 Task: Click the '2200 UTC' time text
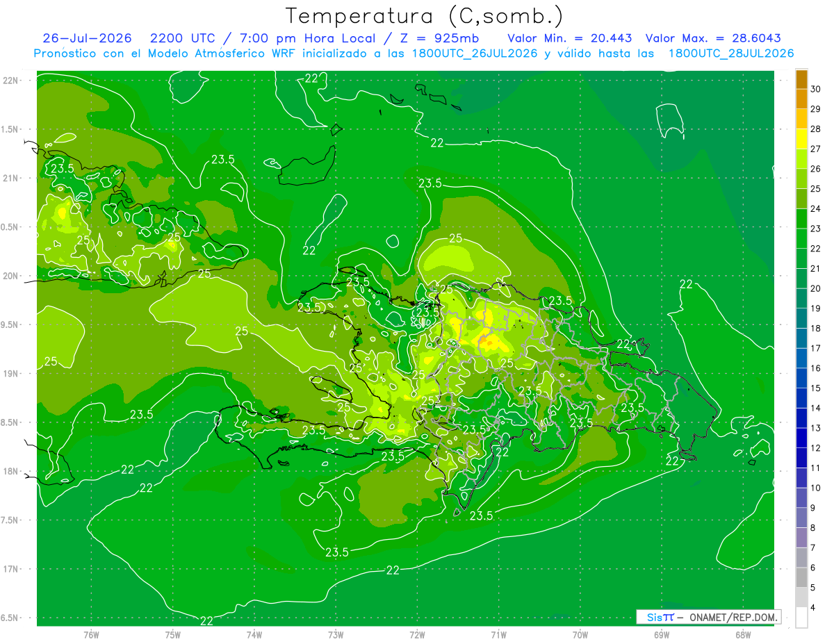tap(183, 38)
